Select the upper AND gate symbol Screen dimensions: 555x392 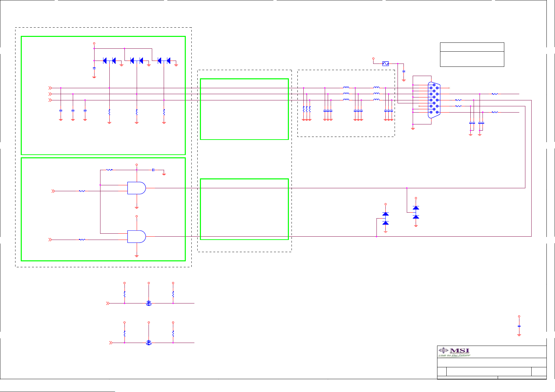(137, 188)
